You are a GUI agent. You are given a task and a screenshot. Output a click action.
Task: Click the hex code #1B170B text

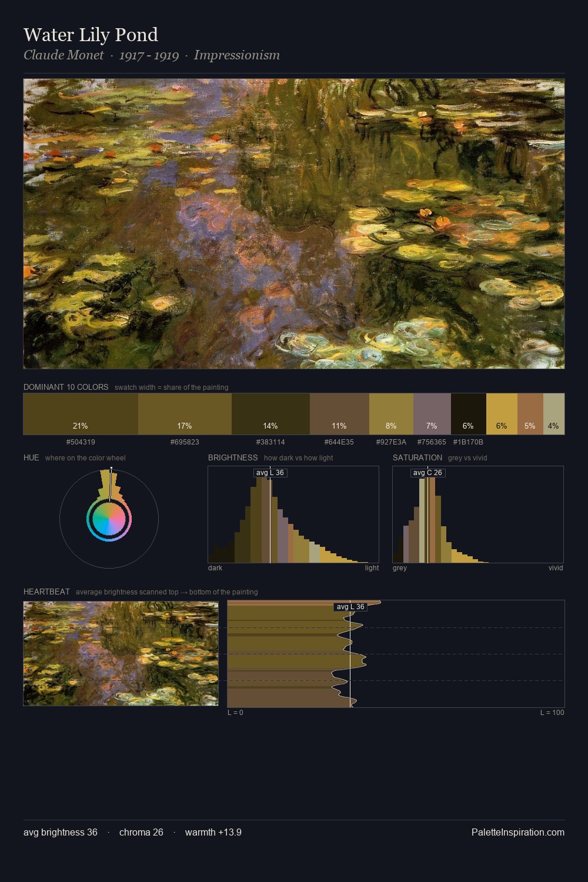click(x=468, y=442)
